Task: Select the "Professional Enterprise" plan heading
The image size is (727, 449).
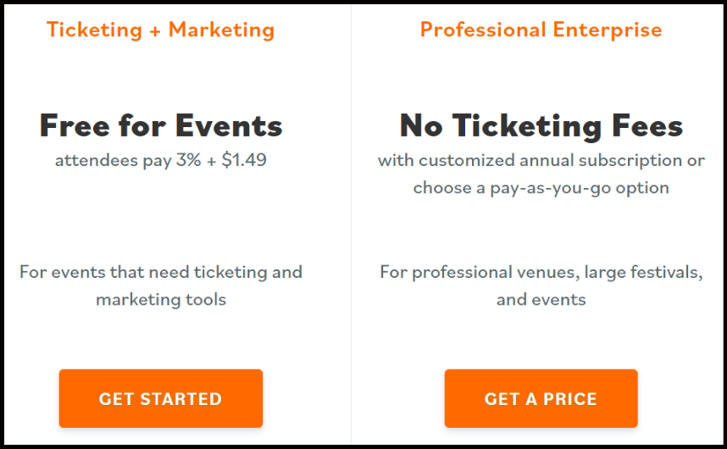Action: coord(541,29)
